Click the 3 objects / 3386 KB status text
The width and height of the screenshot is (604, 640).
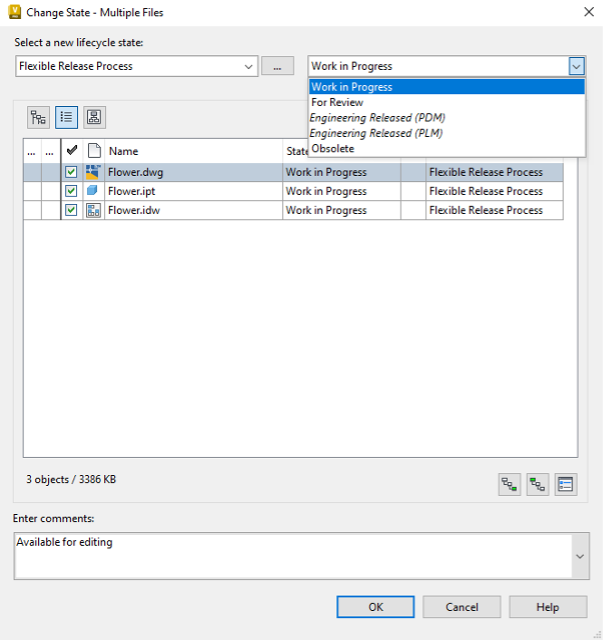click(71, 479)
